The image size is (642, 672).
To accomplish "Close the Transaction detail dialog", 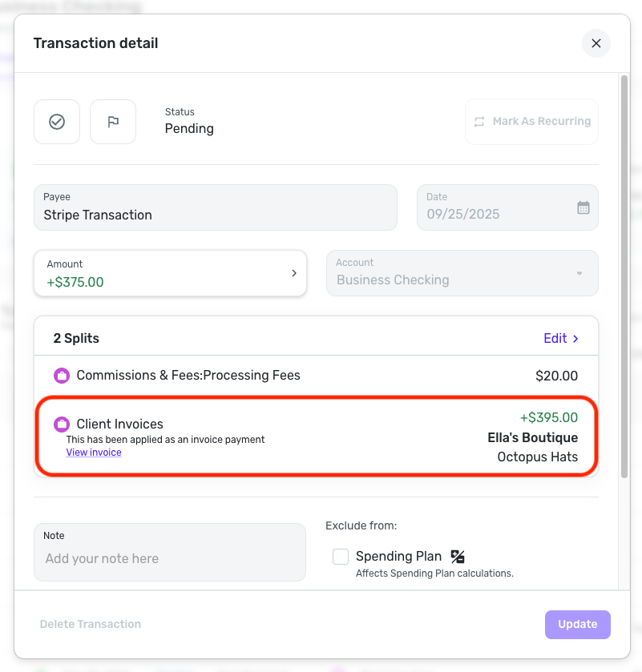I will coord(596,43).
